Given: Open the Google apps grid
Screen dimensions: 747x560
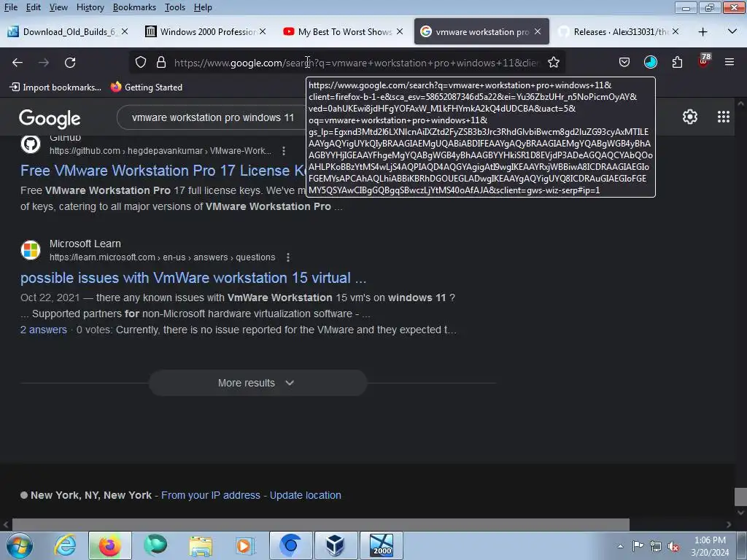Looking at the screenshot, I should click(x=723, y=117).
